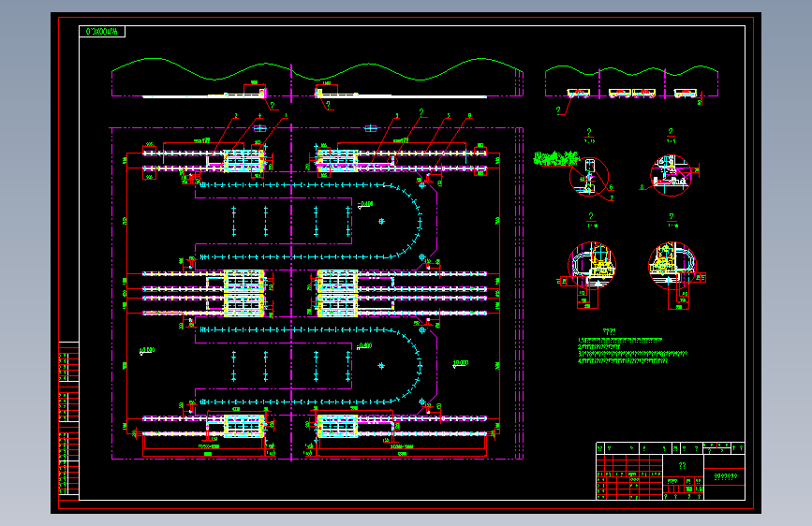Click the ±0.000 elevation marker at lower right

(460, 364)
